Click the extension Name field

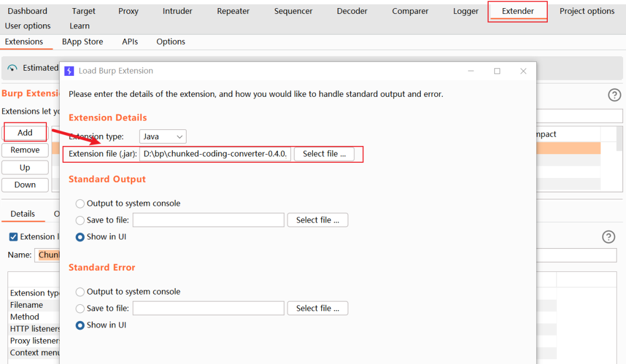[x=47, y=254]
